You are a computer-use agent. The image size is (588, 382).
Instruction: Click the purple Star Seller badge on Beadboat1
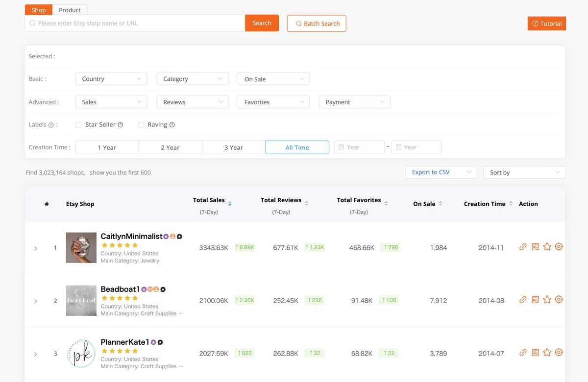[144, 289]
